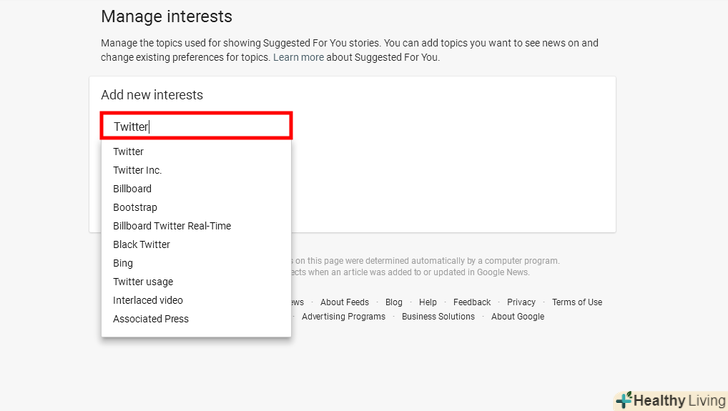
Task: Choose 'Twitter Inc.' from the suggestions
Action: tap(138, 170)
